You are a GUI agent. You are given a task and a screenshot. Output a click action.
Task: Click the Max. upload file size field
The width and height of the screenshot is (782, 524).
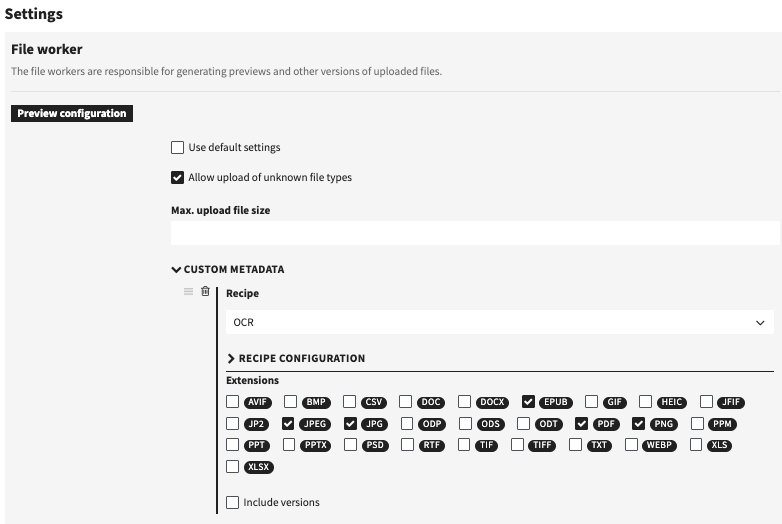click(475, 233)
